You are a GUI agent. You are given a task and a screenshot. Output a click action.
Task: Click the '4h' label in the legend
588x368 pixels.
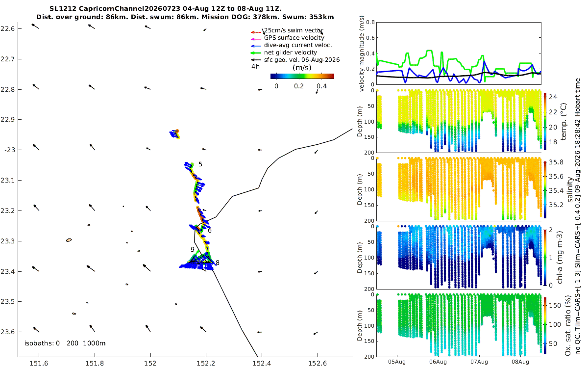pos(255,67)
